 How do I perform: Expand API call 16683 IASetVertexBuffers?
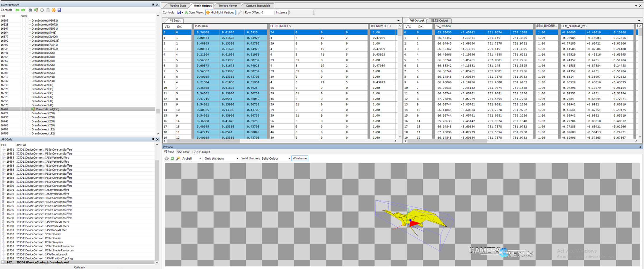click(3, 157)
